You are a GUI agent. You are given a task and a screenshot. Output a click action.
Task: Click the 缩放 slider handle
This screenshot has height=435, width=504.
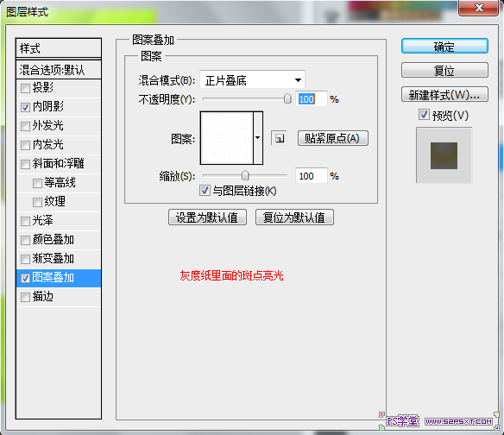245,175
